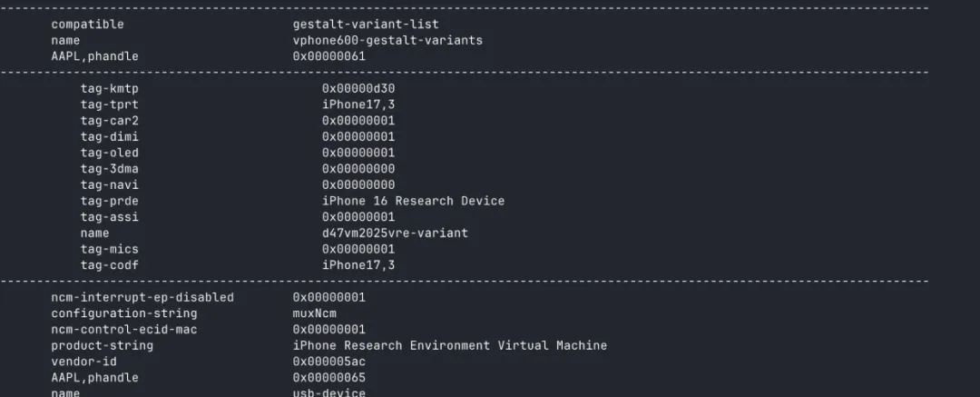Click the "compatible" property name
The width and height of the screenshot is (980, 397).
point(87,25)
